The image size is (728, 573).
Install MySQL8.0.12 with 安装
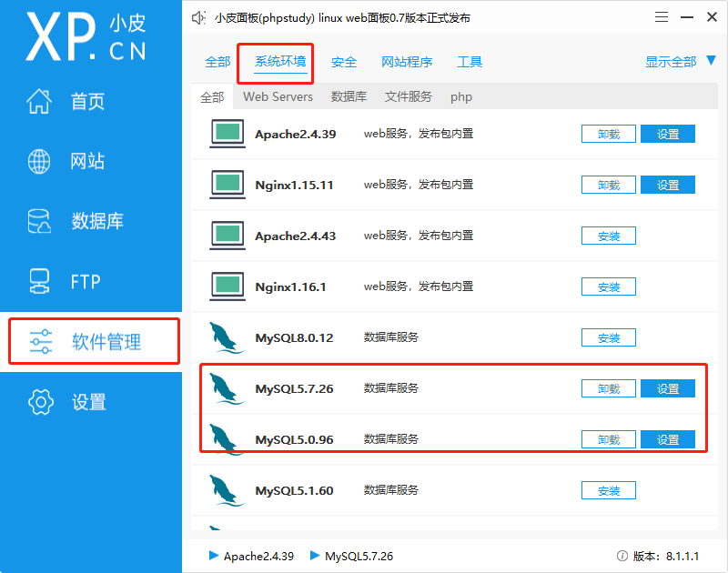608,337
